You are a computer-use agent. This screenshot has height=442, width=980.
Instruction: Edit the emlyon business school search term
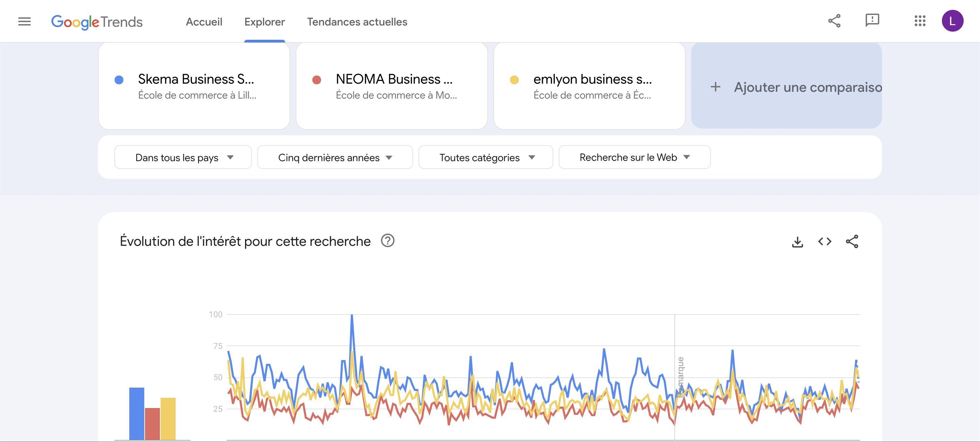589,86
